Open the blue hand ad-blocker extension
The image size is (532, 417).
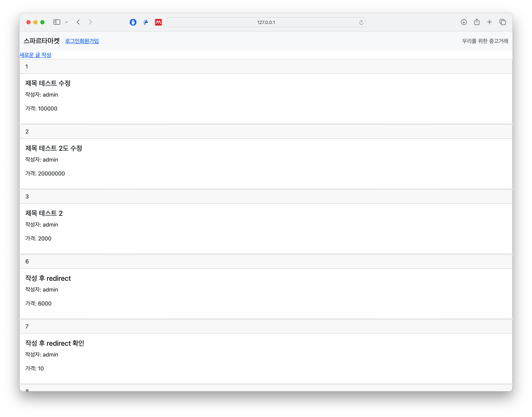pyautogui.click(x=133, y=22)
